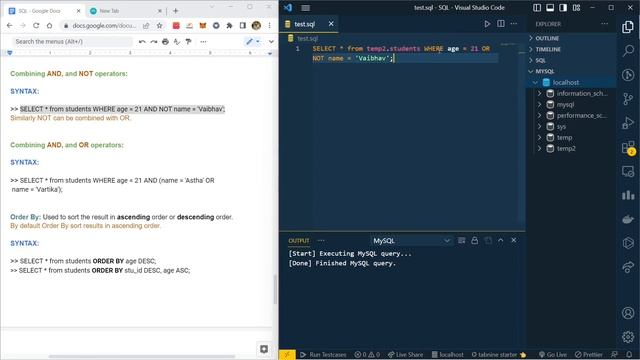Open the Extensions view with badge

[628, 148]
